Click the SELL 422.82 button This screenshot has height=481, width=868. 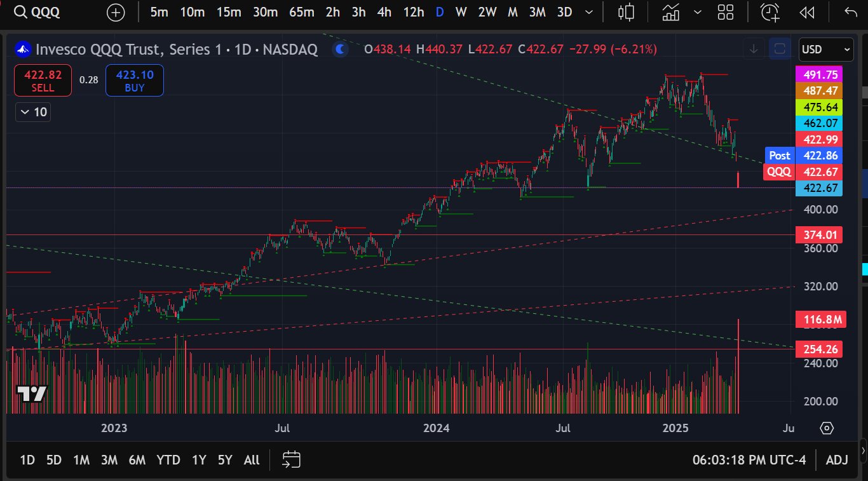(42, 81)
